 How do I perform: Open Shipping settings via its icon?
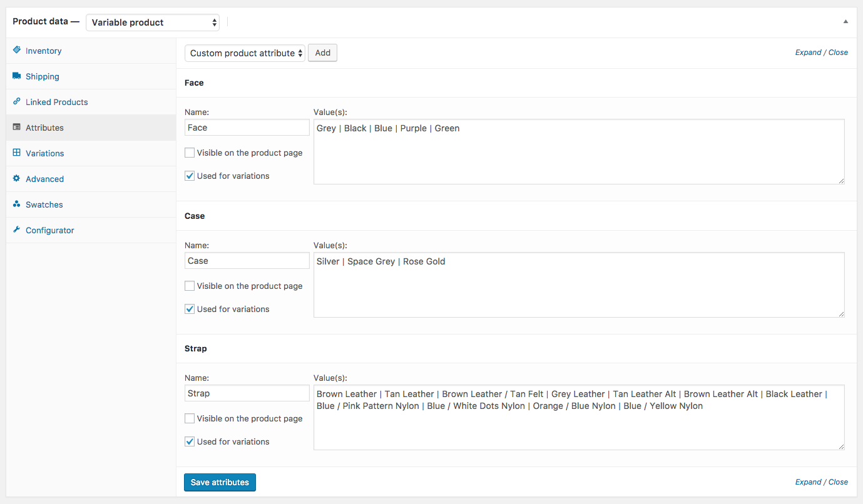16,76
